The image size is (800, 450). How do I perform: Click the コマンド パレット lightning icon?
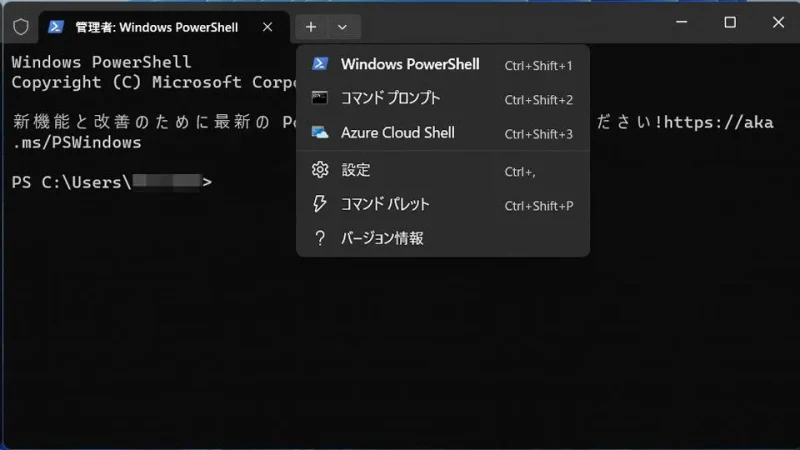tap(320, 204)
